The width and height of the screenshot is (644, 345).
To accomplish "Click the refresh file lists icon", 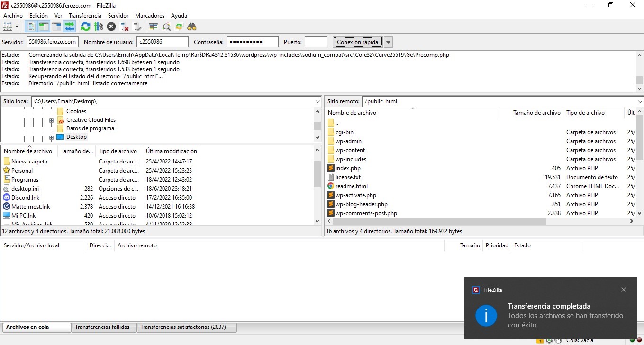I will coord(85,27).
